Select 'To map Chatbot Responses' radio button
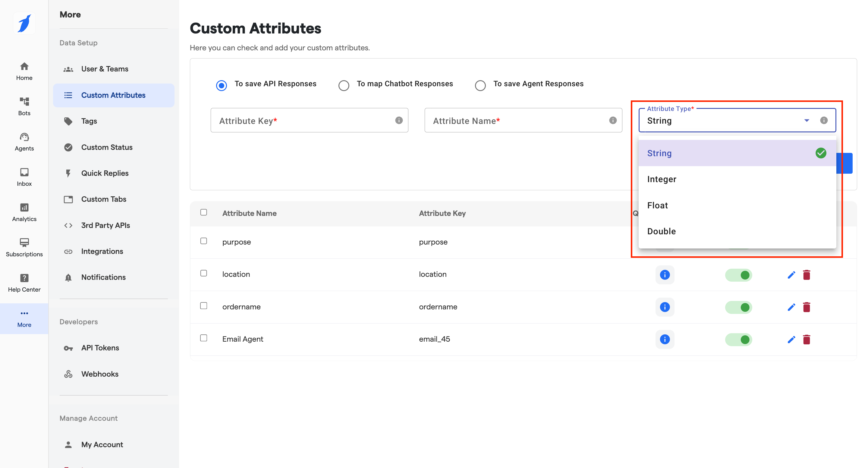868x468 pixels. point(343,85)
